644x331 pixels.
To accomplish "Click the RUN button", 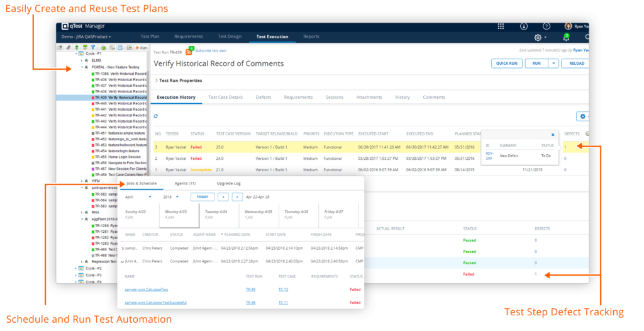I will click(x=537, y=64).
